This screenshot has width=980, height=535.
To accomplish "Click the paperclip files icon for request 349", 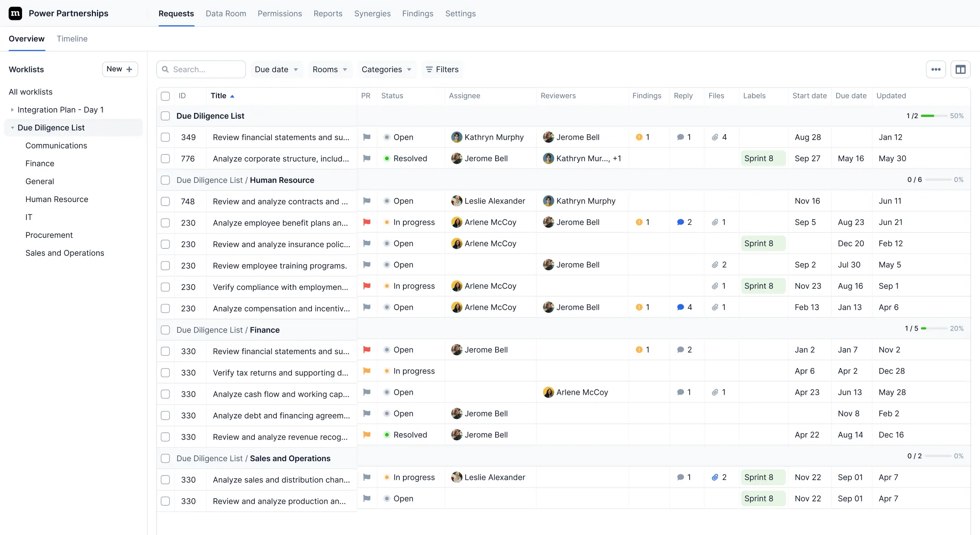I will pos(715,137).
